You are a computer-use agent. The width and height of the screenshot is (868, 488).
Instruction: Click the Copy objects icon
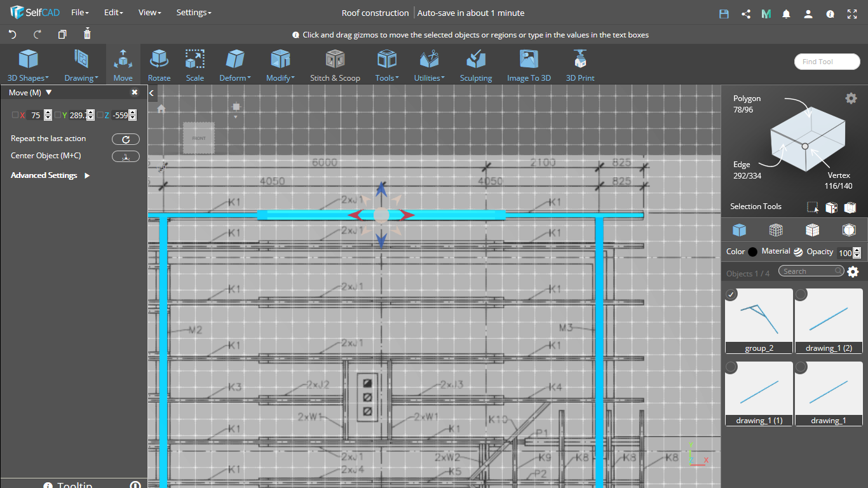click(x=62, y=34)
